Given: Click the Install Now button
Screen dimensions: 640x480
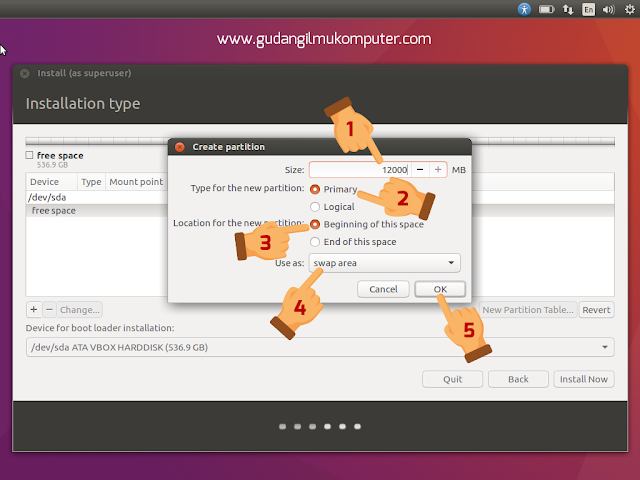Looking at the screenshot, I should pos(584,379).
